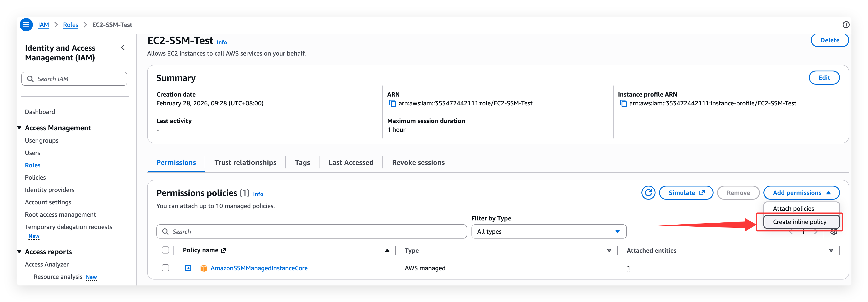The height and width of the screenshot is (302, 868).
Task: Click the magnifier in Search IAM box
Action: 30,79
